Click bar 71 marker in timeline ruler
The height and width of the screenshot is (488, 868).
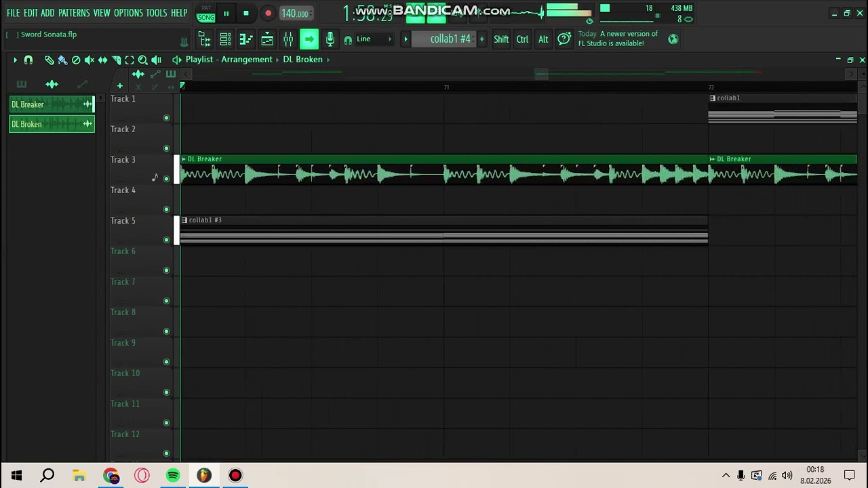[446, 87]
